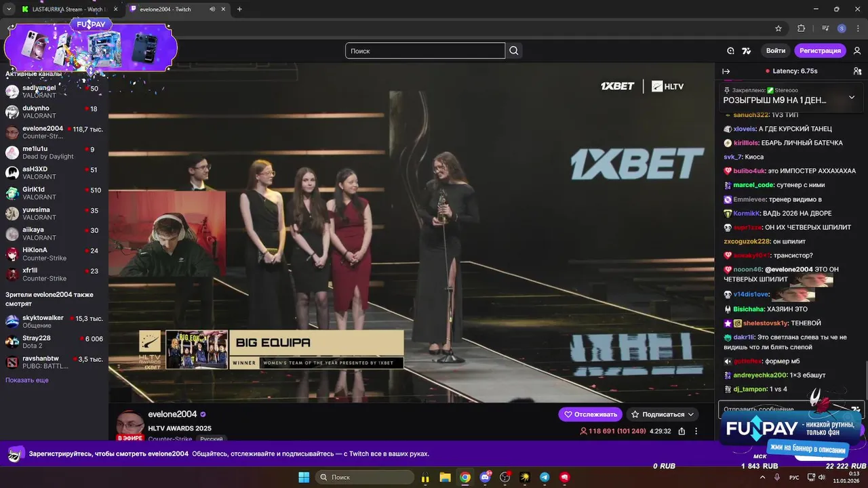Image resolution: width=868 pixels, height=488 pixels.
Task: Open Telegram from the taskbar
Action: [x=545, y=477]
